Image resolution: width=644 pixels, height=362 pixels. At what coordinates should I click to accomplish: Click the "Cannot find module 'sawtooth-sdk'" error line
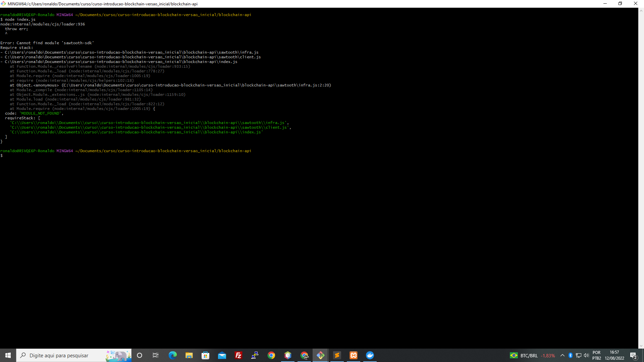pos(47,43)
